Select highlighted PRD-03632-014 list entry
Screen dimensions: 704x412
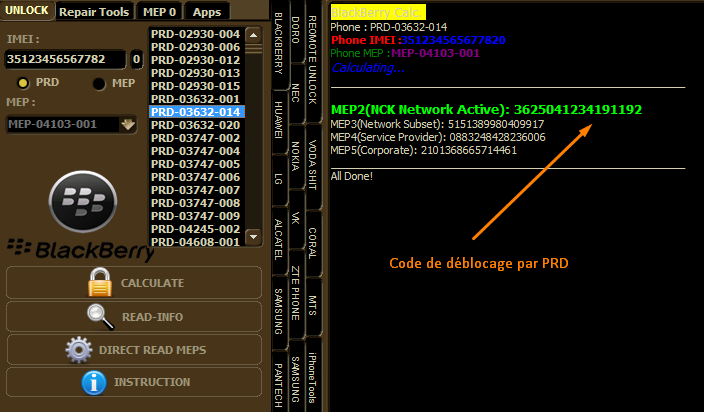196,112
